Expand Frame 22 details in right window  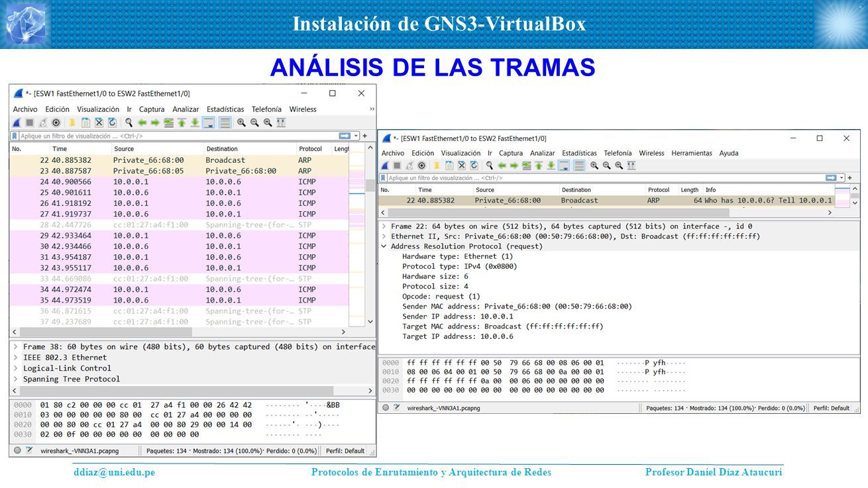pos(384,226)
